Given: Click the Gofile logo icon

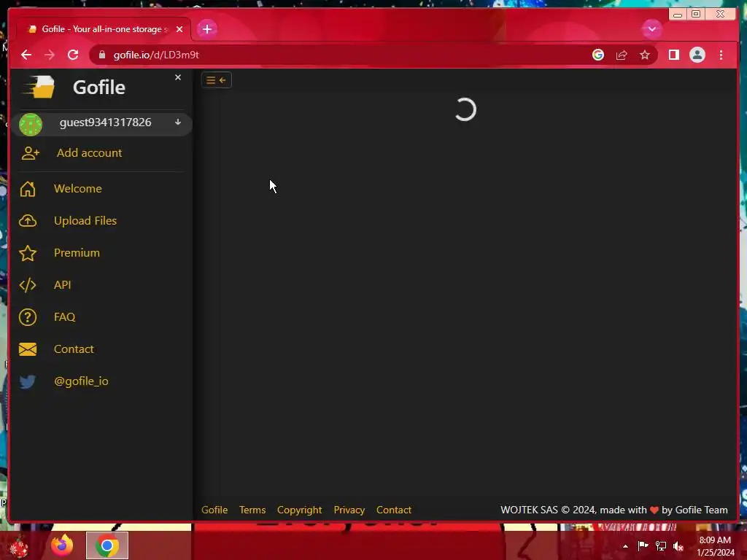Looking at the screenshot, I should pos(39,87).
